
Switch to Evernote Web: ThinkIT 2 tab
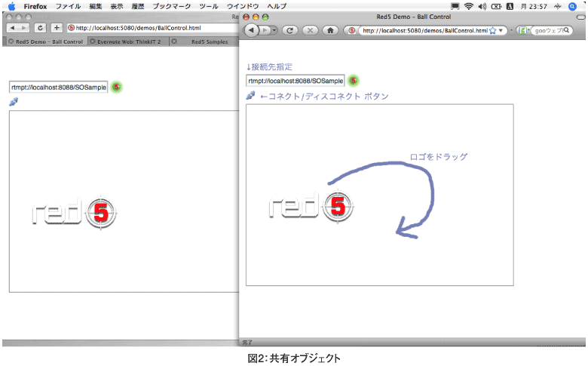[129, 42]
